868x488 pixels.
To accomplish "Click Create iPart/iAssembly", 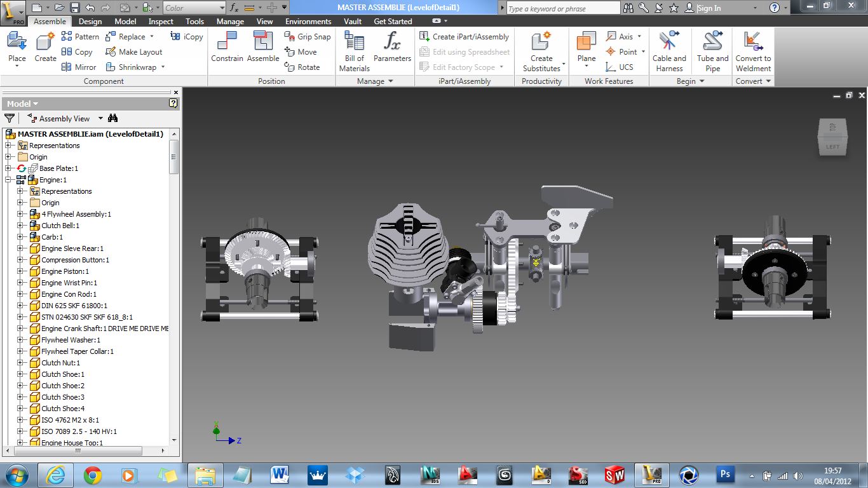I will (x=465, y=37).
